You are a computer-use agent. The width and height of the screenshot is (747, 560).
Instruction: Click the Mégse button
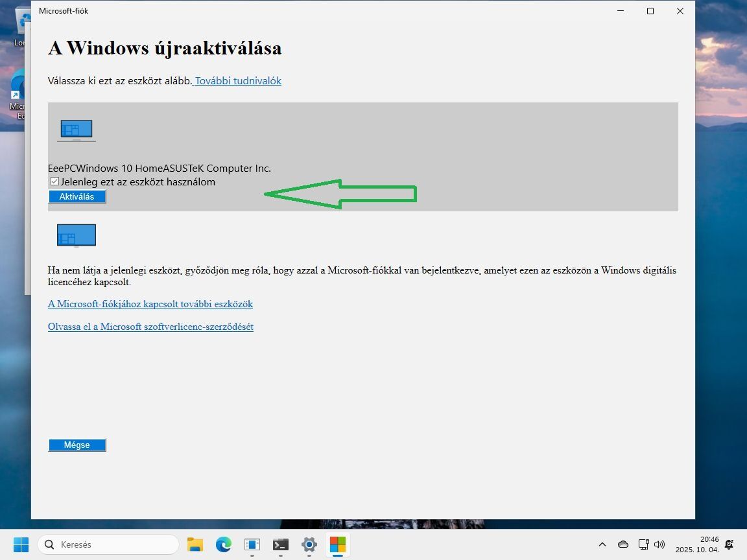pos(77,445)
